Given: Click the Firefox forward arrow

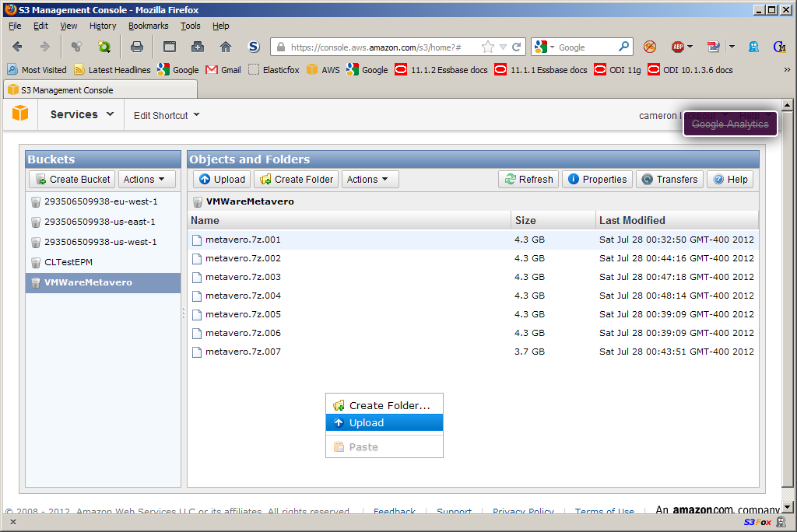Looking at the screenshot, I should 44,47.
